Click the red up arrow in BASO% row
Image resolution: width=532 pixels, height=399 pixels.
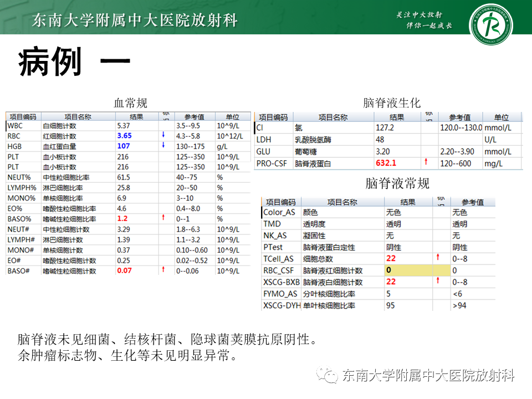(163, 217)
